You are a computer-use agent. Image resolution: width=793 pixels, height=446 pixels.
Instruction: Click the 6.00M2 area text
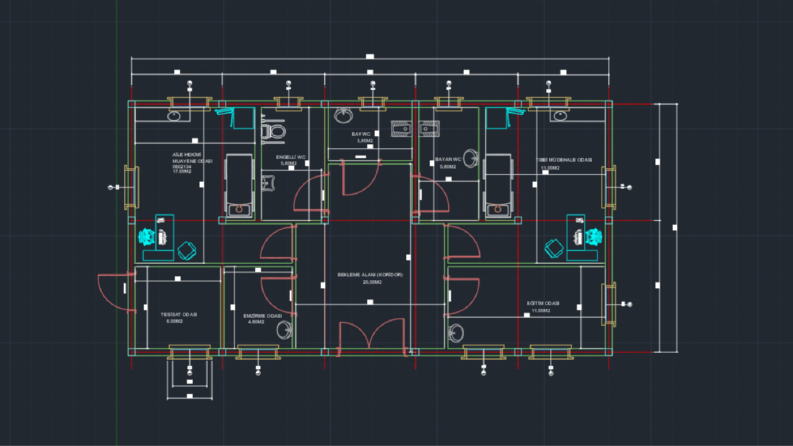click(174, 321)
